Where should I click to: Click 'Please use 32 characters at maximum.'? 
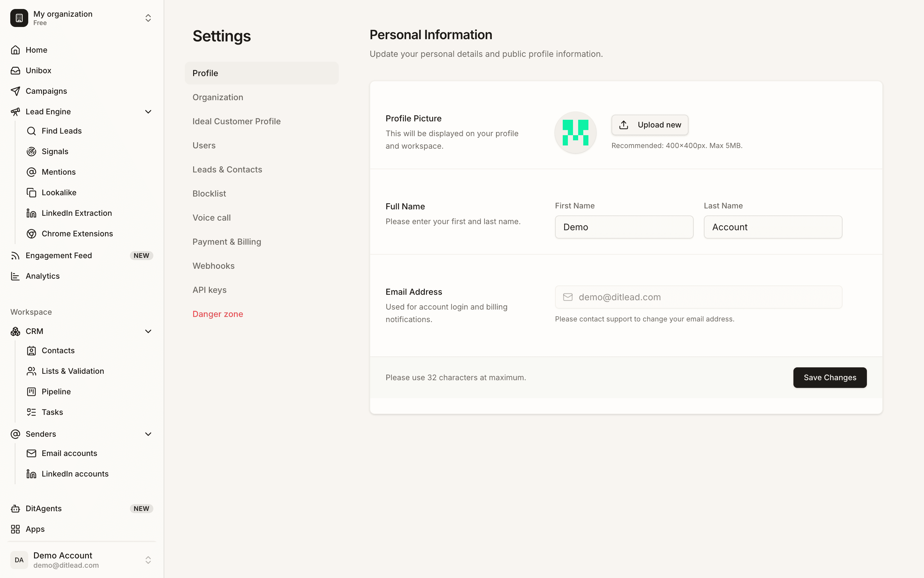(x=456, y=378)
